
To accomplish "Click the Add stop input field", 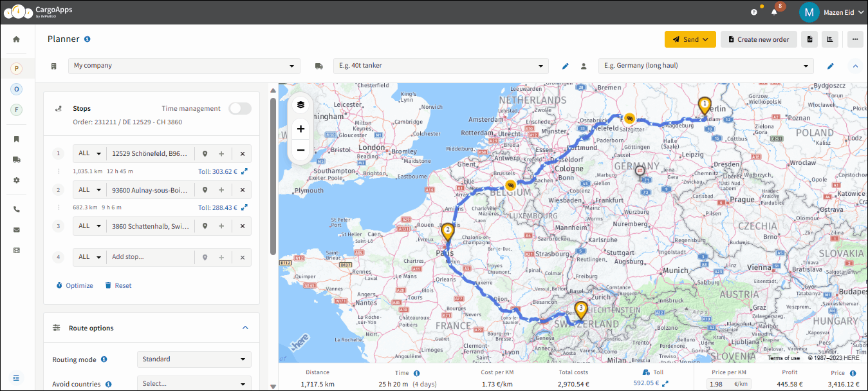I will [150, 257].
